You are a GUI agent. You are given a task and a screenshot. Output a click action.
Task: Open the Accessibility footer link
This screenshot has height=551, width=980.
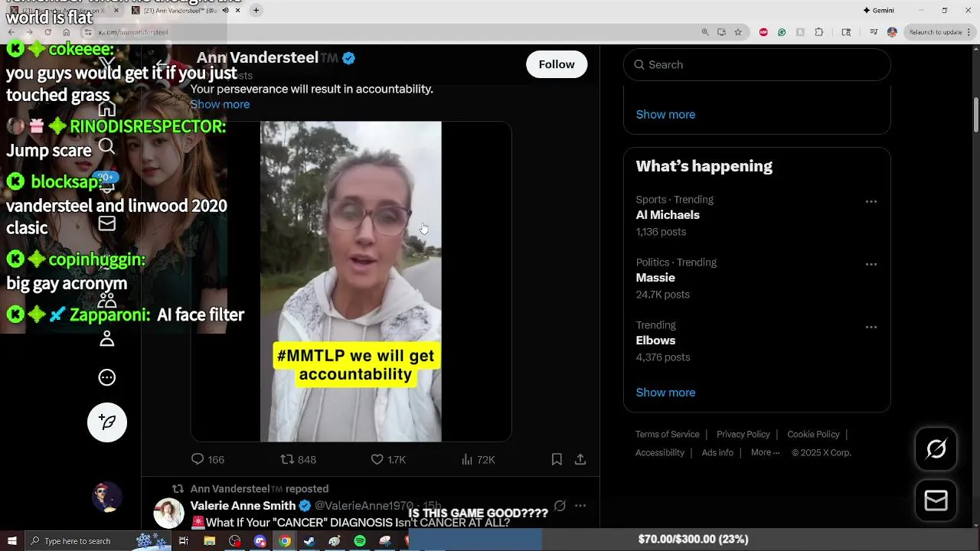[659, 452]
